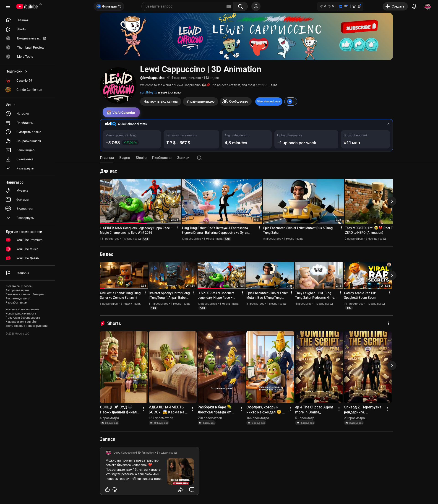Switch to the Плейлисты channel tab
This screenshot has height=504, width=438.
(x=162, y=158)
